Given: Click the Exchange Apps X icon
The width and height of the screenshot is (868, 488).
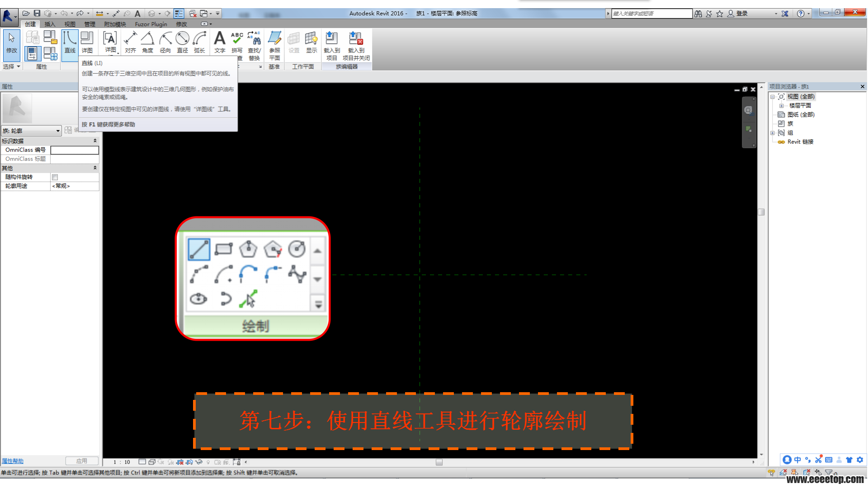Looking at the screenshot, I should (x=785, y=14).
